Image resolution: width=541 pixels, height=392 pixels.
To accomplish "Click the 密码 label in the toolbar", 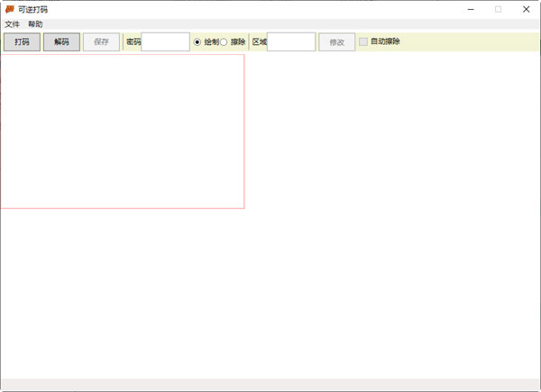I will click(133, 42).
